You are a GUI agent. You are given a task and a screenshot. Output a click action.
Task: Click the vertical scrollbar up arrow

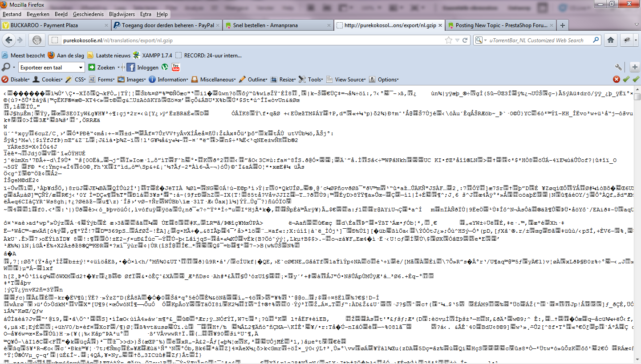tap(637, 89)
